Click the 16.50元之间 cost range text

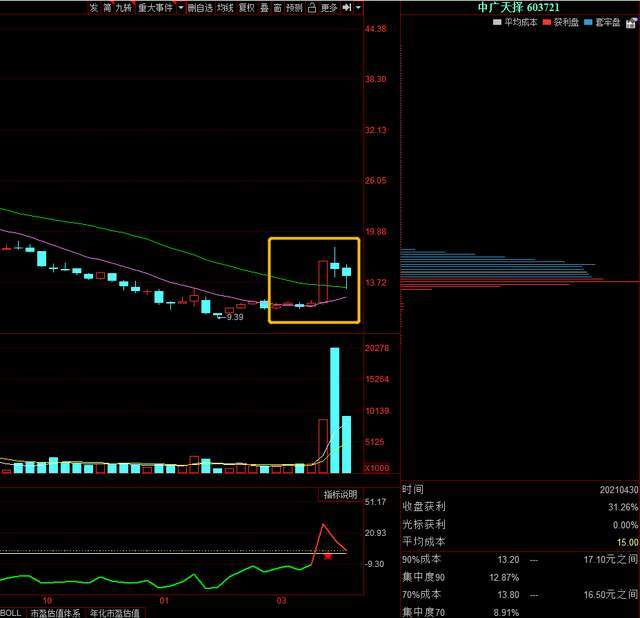coord(611,595)
